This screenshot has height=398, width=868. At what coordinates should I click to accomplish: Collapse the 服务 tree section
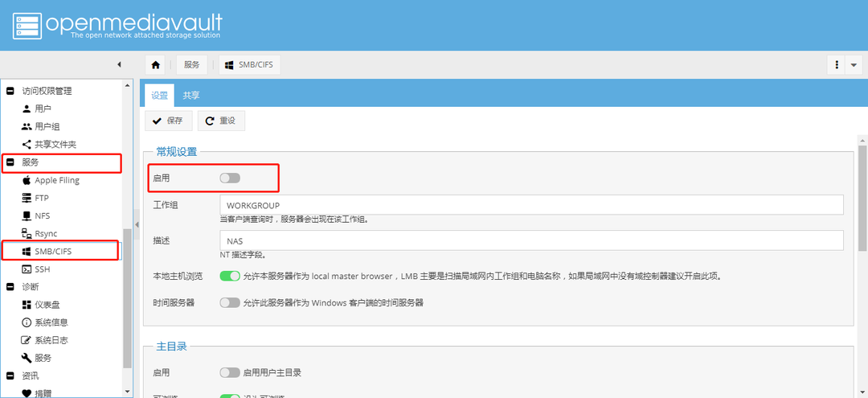click(10, 162)
